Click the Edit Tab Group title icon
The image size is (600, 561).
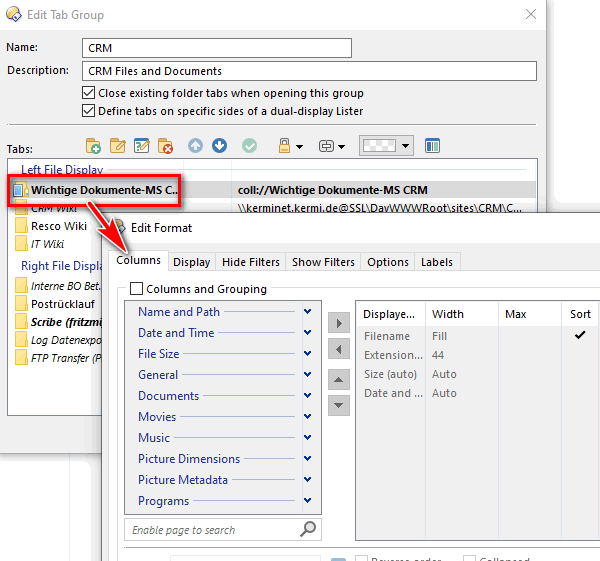click(14, 15)
